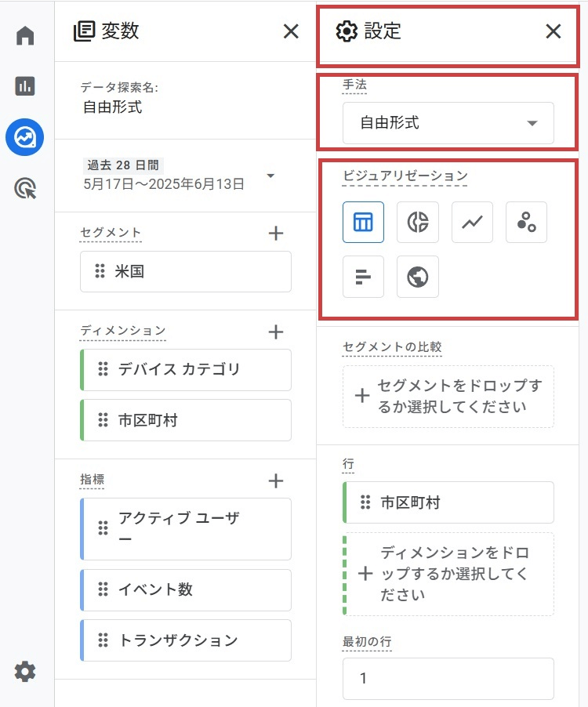Screen dimensions: 588x707
Task: Click the データ探索名 field 自由形式
Action: (x=113, y=107)
